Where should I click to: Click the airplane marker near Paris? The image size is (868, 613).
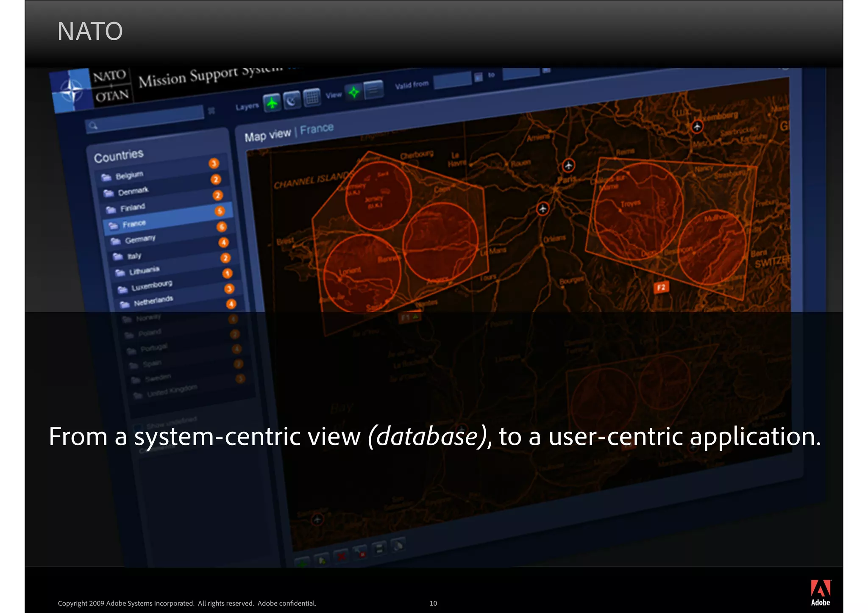[568, 165]
